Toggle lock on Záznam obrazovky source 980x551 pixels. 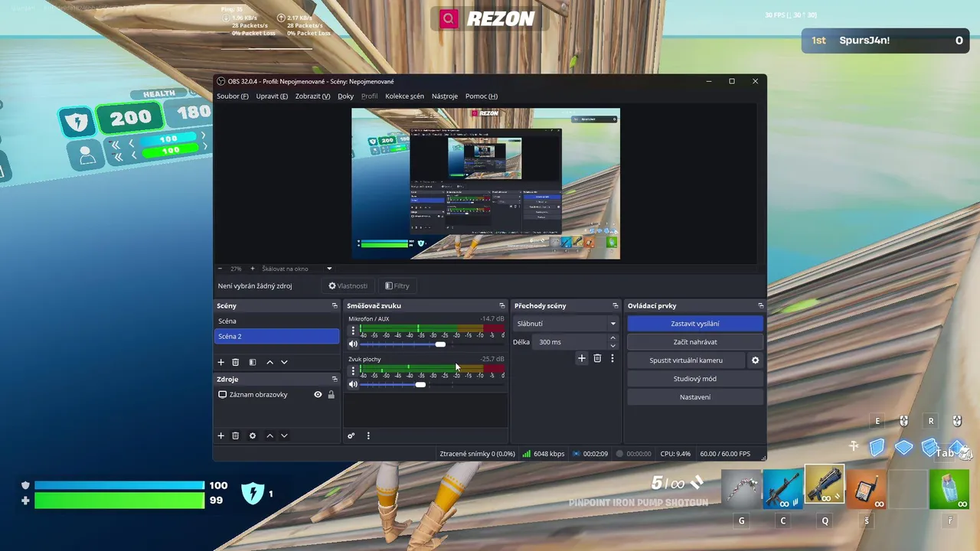[x=331, y=395]
